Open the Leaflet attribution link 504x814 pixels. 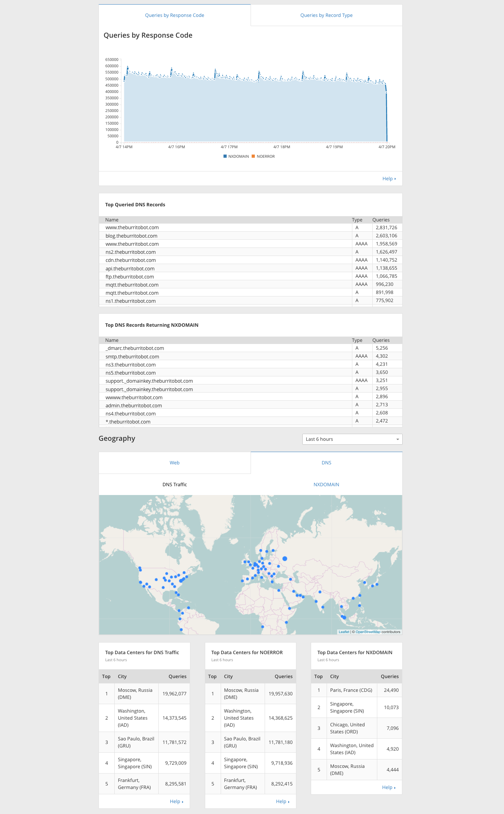[344, 632]
